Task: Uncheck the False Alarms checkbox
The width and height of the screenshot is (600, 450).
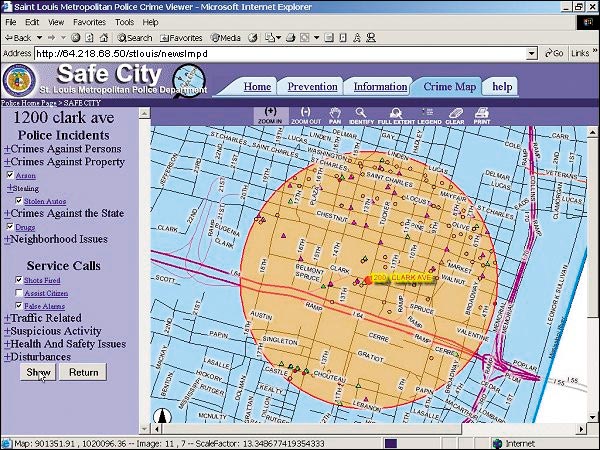Action: [19, 305]
